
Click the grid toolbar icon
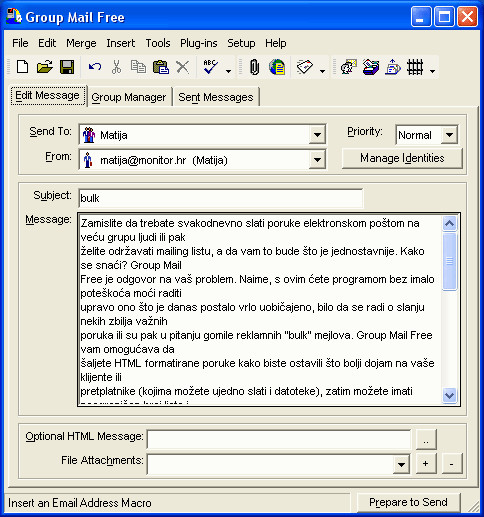tap(415, 67)
